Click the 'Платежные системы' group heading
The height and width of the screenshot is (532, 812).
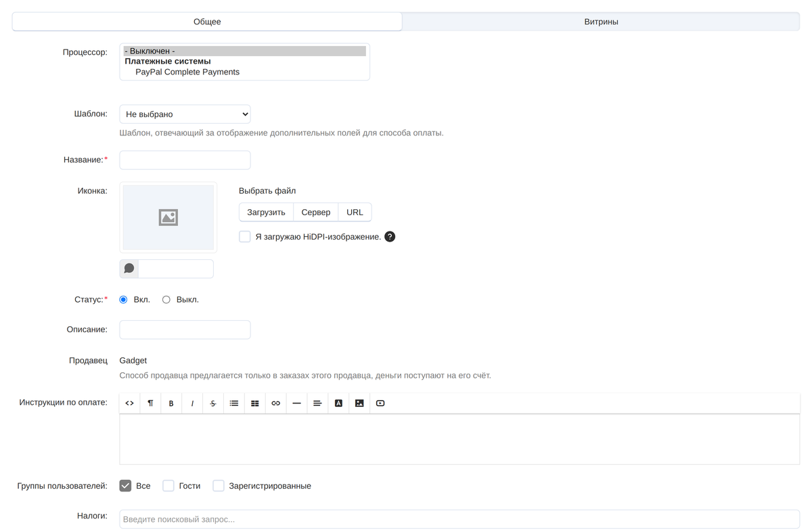coord(168,62)
